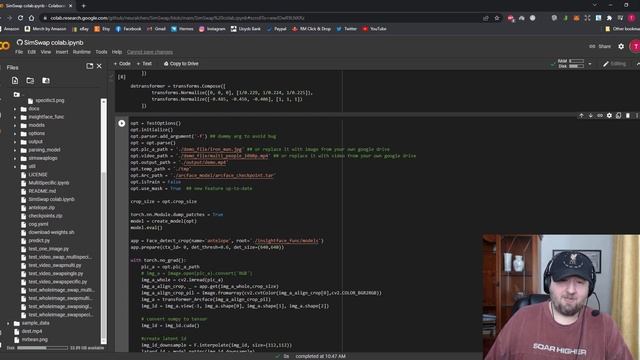Image resolution: width=640 pixels, height=360 pixels.
Task: Click the RAM usage bar
Action: (x=576, y=61)
